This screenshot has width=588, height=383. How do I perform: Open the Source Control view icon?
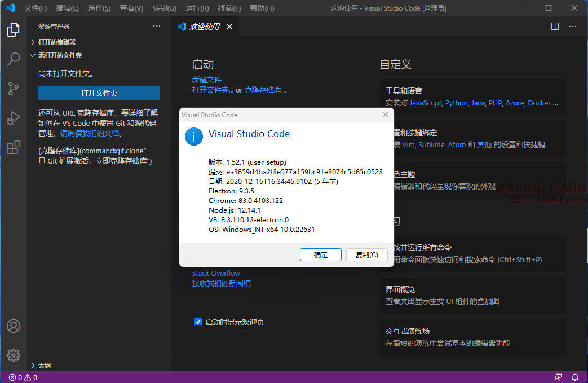pos(14,89)
